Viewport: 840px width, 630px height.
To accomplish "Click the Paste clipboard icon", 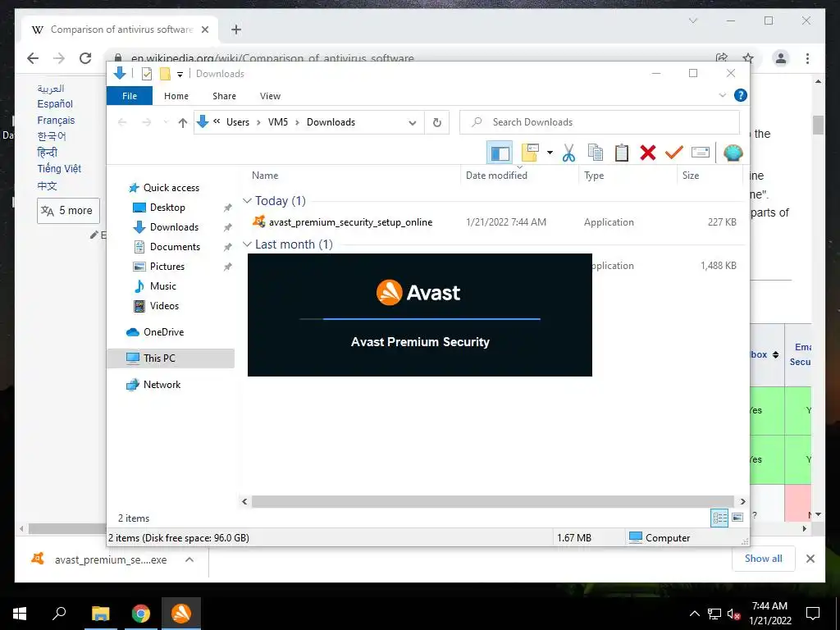I will 622,153.
